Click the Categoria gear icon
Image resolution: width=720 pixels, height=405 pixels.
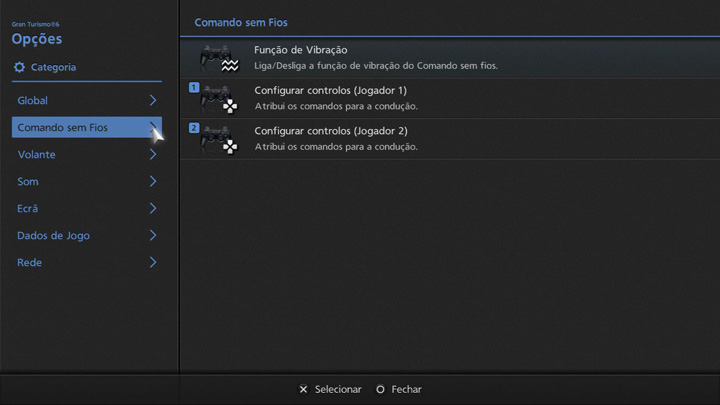pos(19,67)
